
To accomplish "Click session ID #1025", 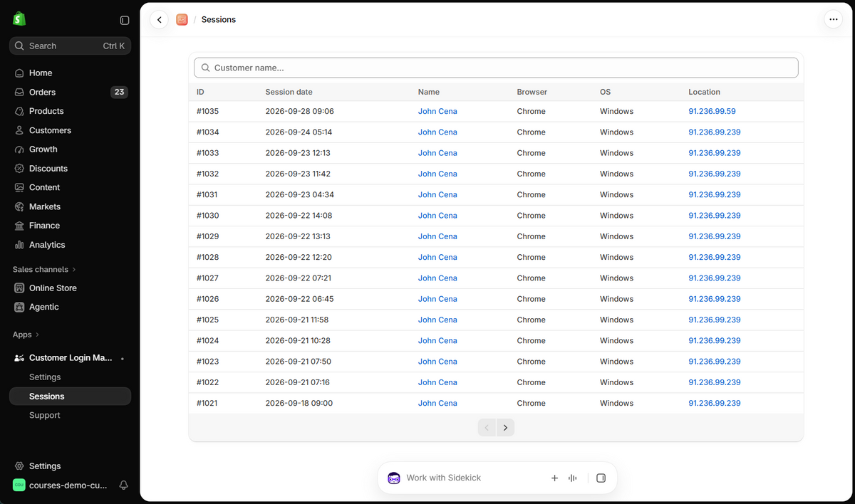I will coord(207,320).
